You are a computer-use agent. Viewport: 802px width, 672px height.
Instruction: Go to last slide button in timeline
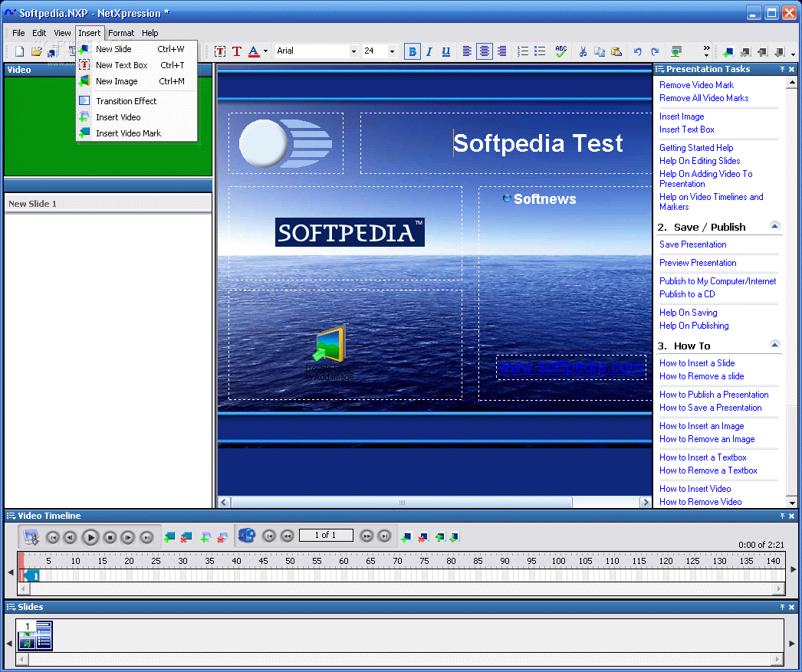point(384,536)
